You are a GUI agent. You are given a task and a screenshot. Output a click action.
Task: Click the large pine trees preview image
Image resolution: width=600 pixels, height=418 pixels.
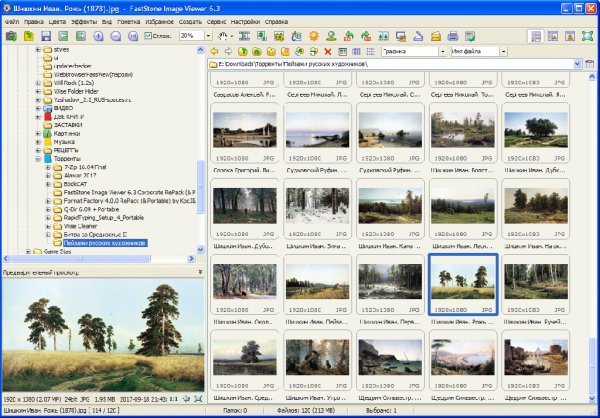click(103, 335)
